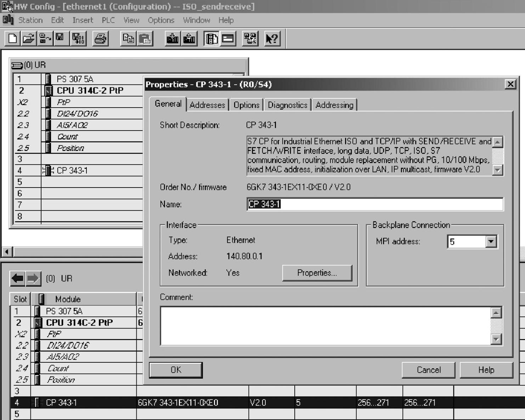Click the CPU 314C-2 PtP row in the module table

(77, 322)
